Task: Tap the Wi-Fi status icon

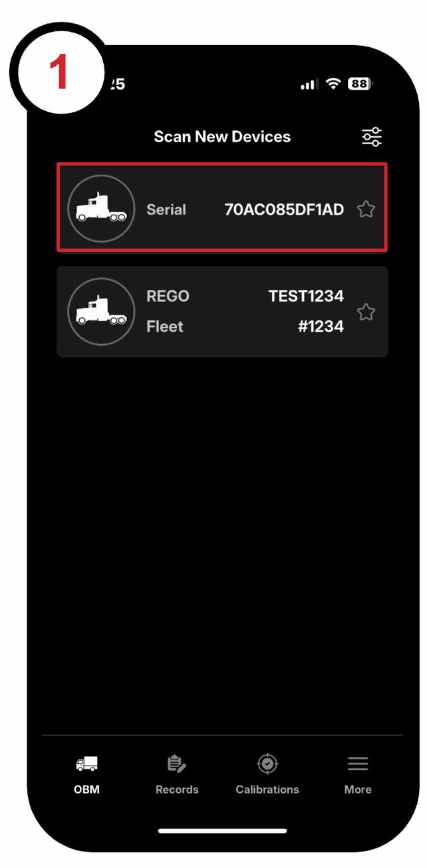Action: (x=333, y=84)
